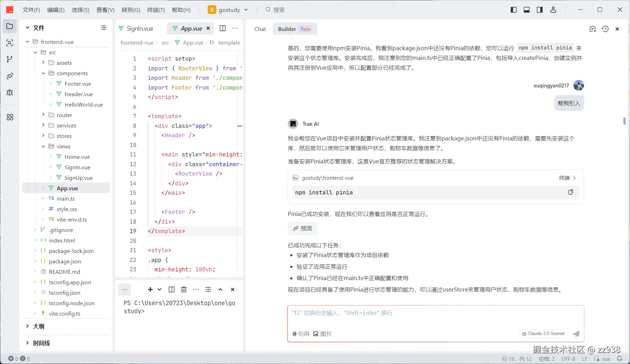Open the account profile icon in title bar
Screen dimensions: 630x364
point(553,10)
